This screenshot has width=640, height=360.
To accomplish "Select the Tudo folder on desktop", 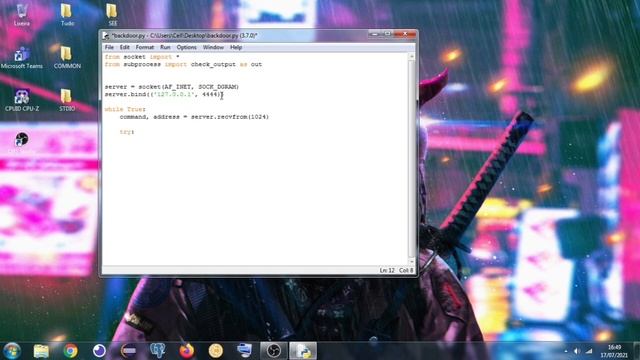I will (67, 15).
